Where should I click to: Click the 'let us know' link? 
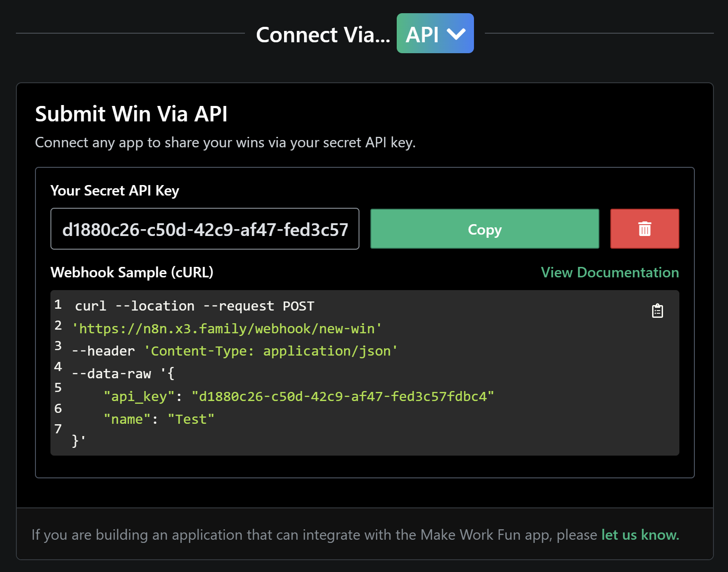point(640,535)
